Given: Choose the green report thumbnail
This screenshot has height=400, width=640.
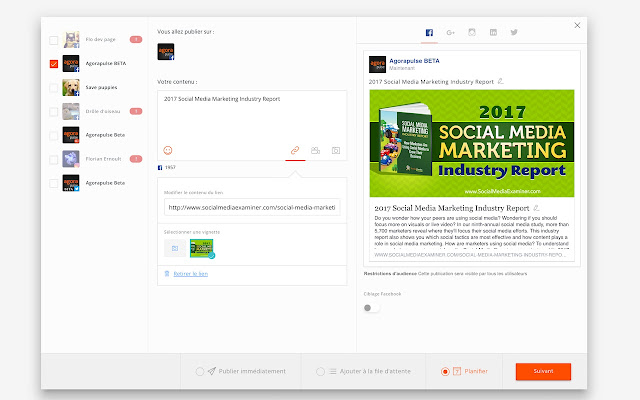Looking at the screenshot, I should point(202,248).
